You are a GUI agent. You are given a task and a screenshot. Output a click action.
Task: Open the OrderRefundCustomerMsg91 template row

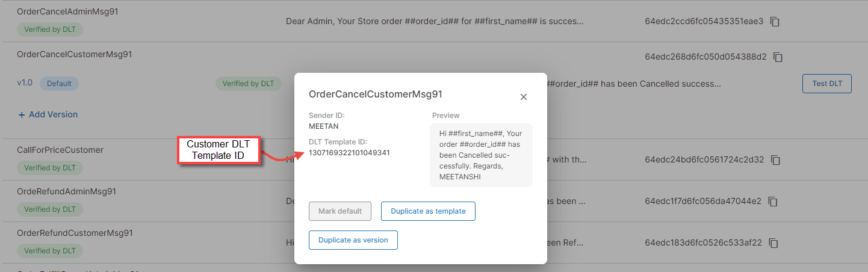(434, 243)
